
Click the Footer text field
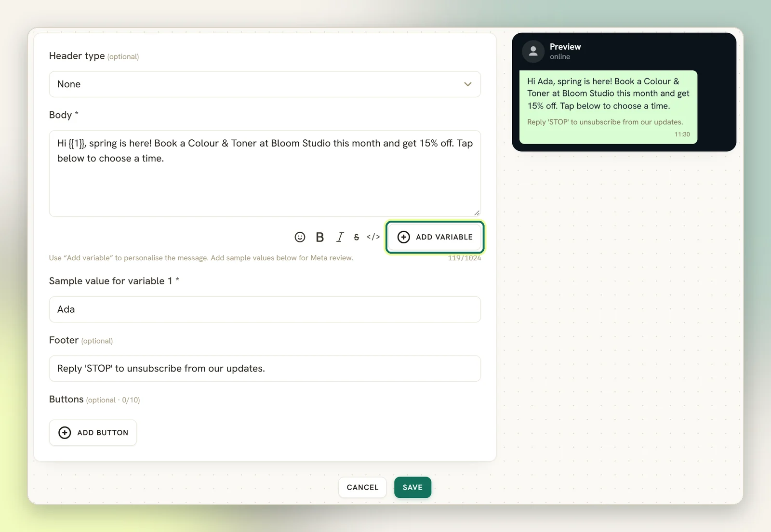click(265, 369)
